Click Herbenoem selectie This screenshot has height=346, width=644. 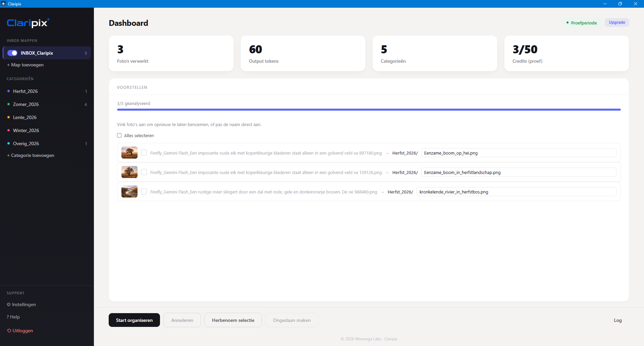coord(233,320)
